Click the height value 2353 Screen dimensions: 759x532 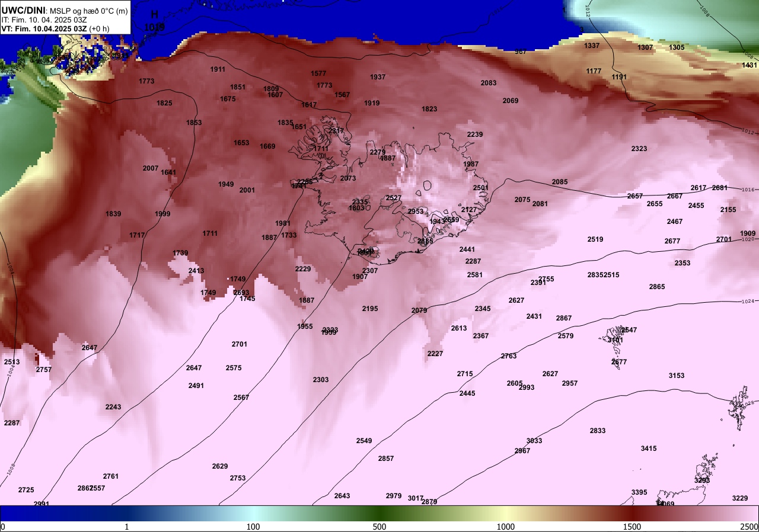pos(683,263)
